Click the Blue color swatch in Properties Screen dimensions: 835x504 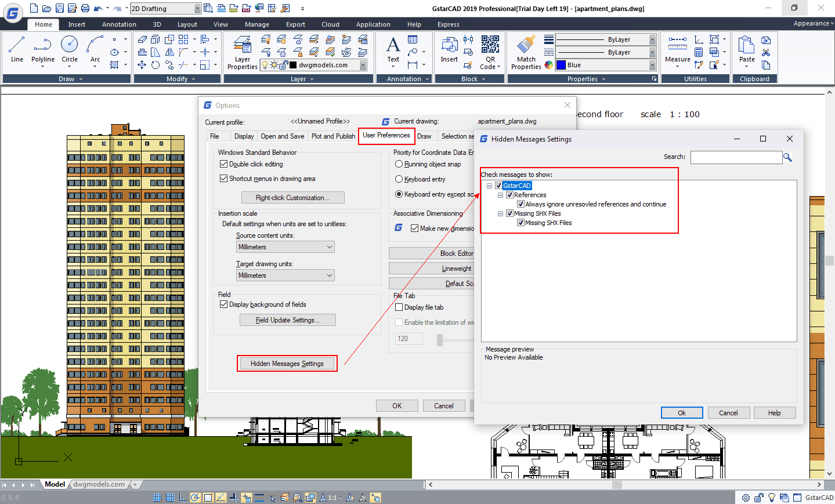click(x=561, y=65)
